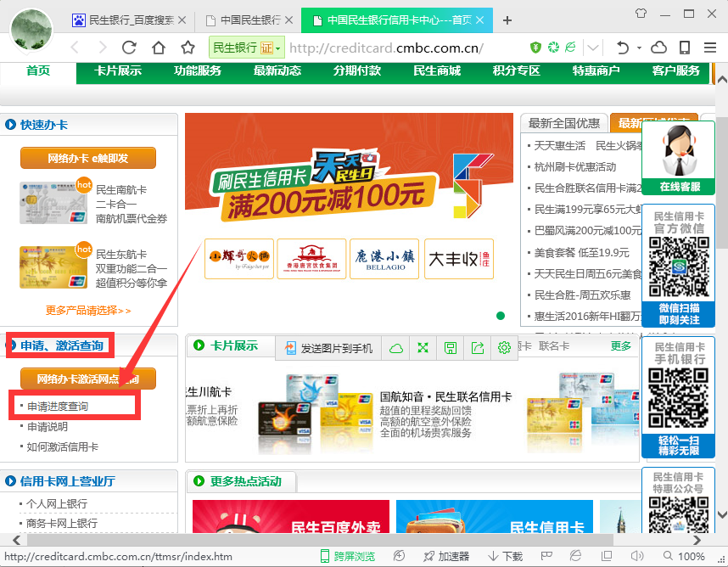
Task: Save image to cloud from floating toolbar
Action: 395,348
